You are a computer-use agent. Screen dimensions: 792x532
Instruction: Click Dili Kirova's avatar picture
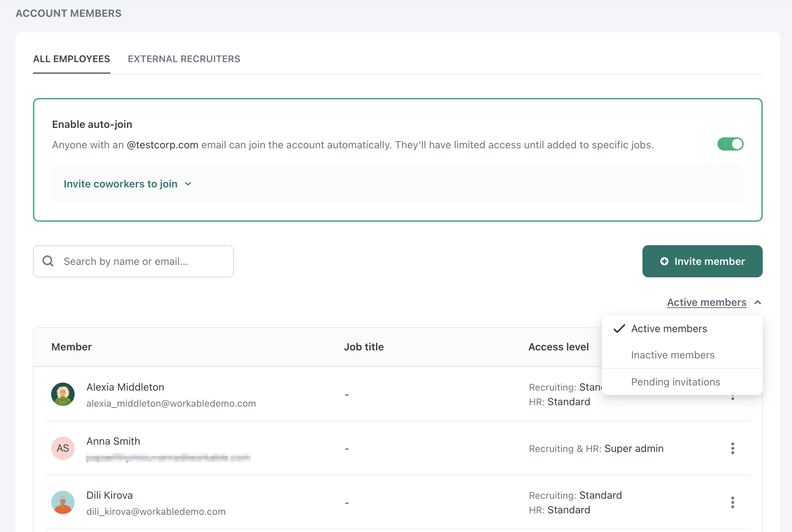[x=63, y=502]
